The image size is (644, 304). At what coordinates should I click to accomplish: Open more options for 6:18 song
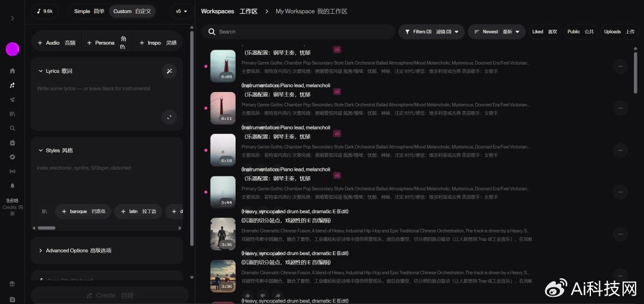pos(620,150)
